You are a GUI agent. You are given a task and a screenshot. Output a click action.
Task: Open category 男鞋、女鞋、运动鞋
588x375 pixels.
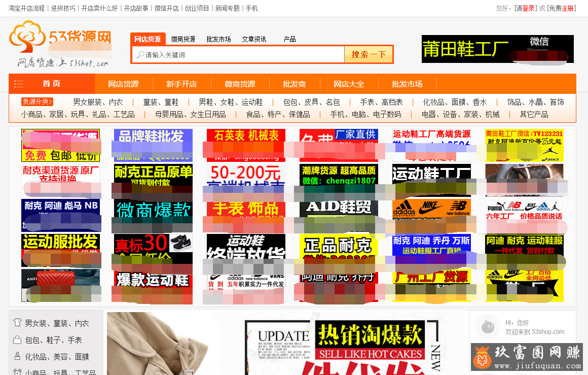(x=231, y=102)
